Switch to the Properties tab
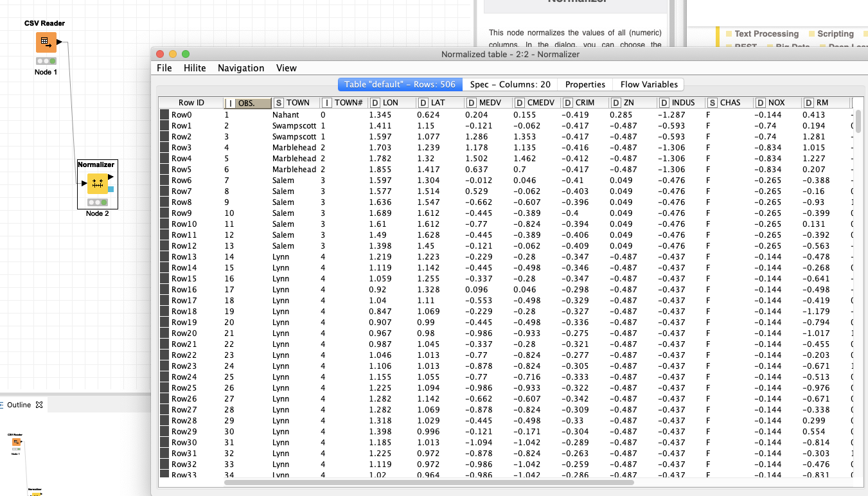 pyautogui.click(x=585, y=85)
